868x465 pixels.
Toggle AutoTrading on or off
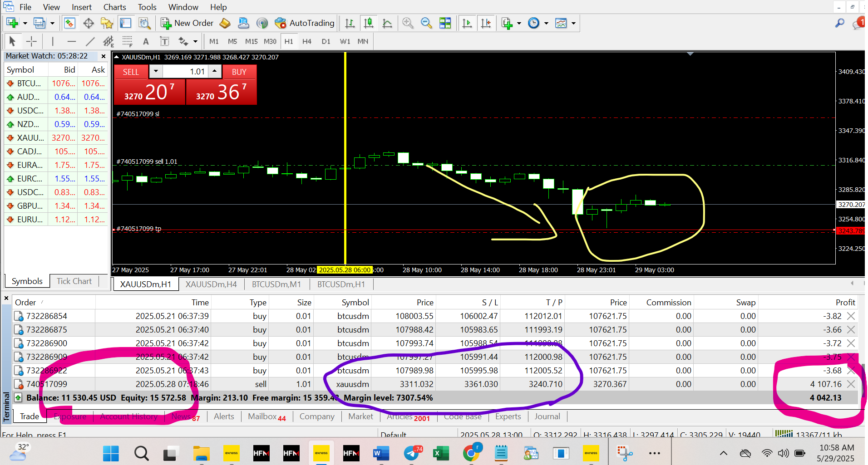pyautogui.click(x=305, y=23)
